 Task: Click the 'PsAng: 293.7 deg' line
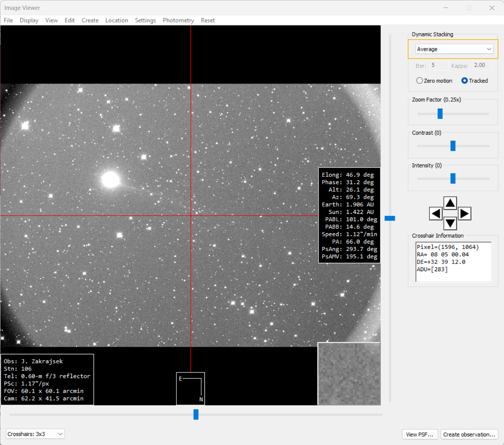pyautogui.click(x=349, y=249)
